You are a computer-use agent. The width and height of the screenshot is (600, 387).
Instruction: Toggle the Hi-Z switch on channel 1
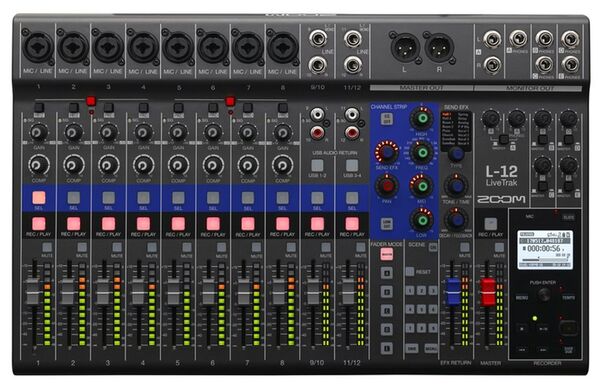pyautogui.click(x=39, y=107)
